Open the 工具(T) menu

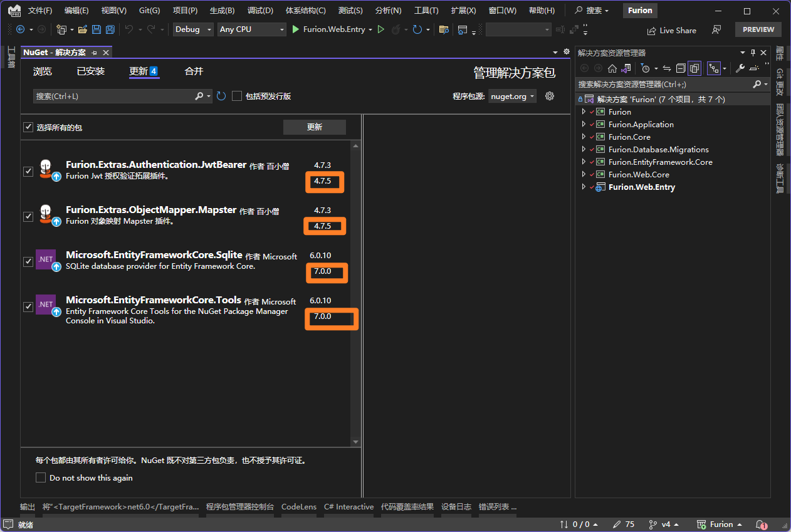tap(426, 11)
